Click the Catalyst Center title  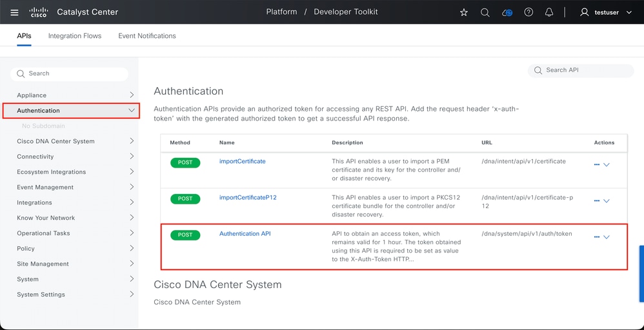pyautogui.click(x=88, y=12)
